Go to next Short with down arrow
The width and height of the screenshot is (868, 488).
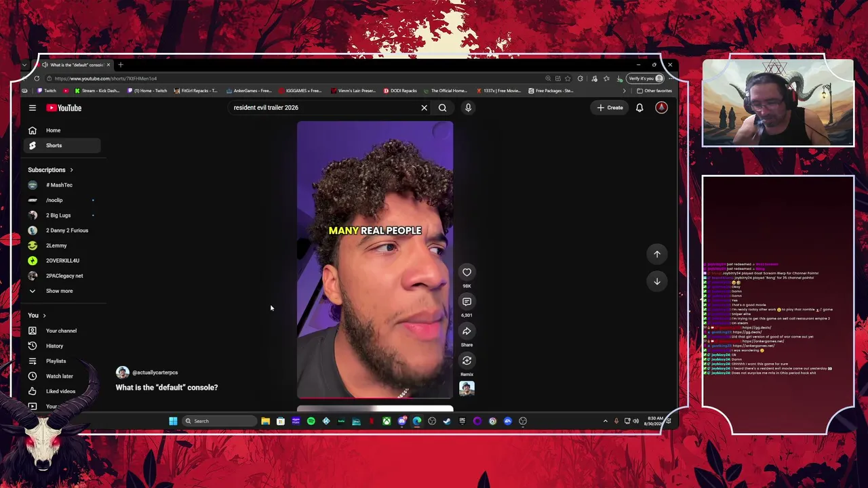click(657, 281)
